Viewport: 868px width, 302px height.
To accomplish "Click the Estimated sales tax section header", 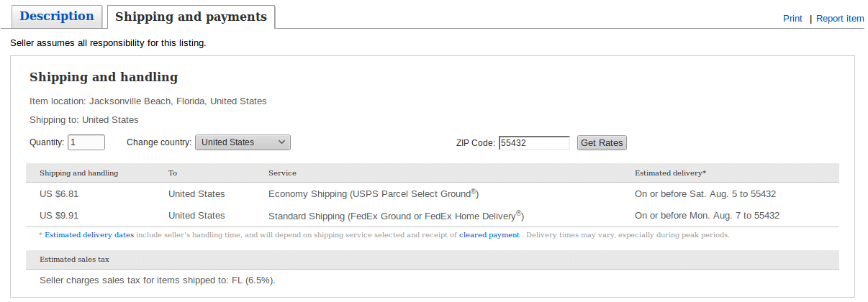I will pos(74,260).
